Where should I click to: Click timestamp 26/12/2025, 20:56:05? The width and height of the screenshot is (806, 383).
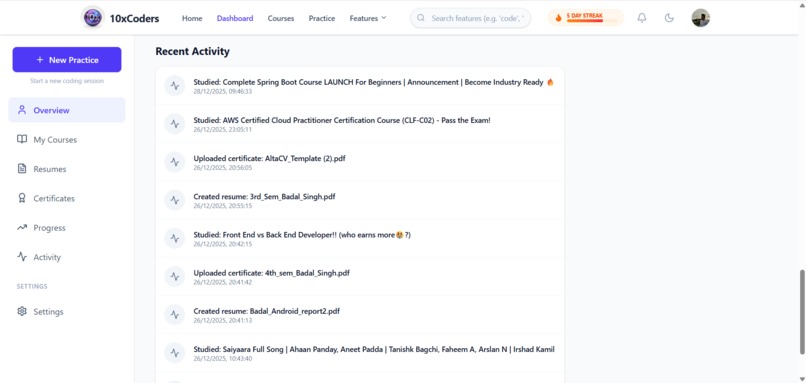(x=223, y=168)
